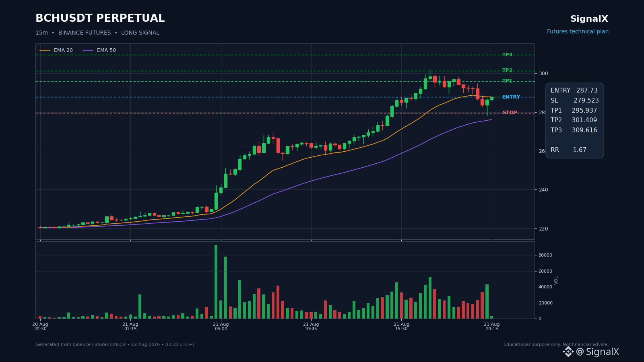Click the VOL axis title

(x=556, y=280)
